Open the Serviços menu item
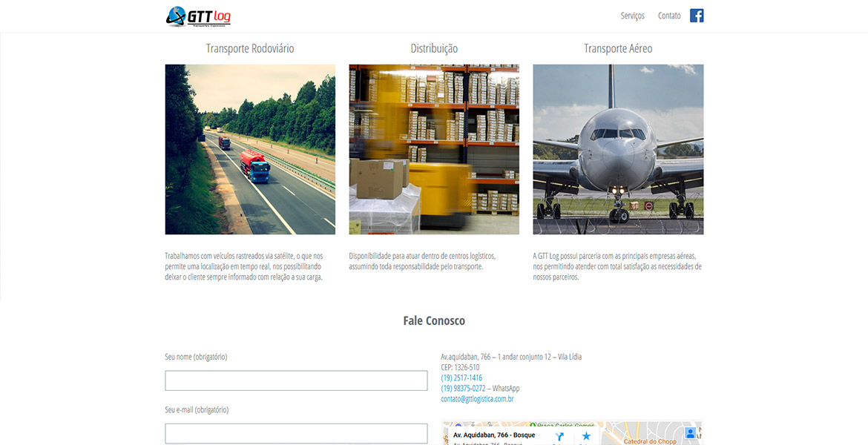 [632, 16]
